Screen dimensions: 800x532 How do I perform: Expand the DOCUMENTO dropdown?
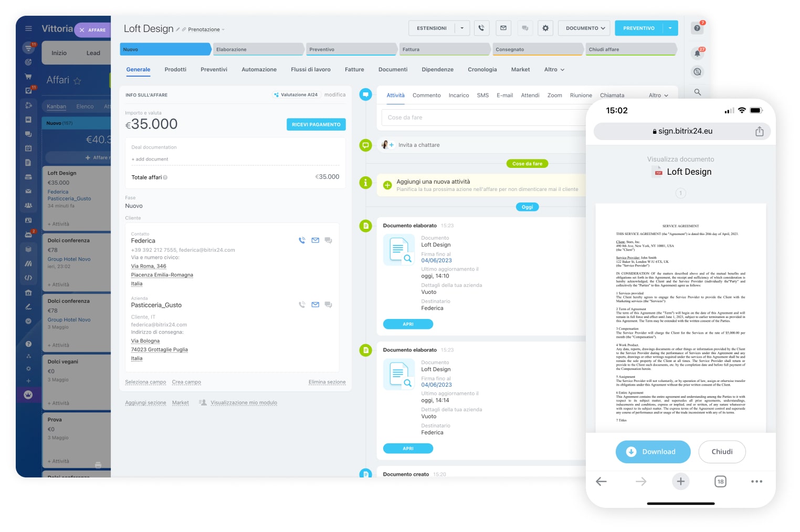coord(585,28)
